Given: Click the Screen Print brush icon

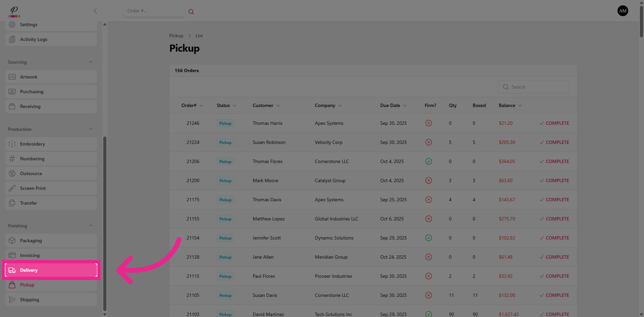Looking at the screenshot, I should click(x=12, y=188).
